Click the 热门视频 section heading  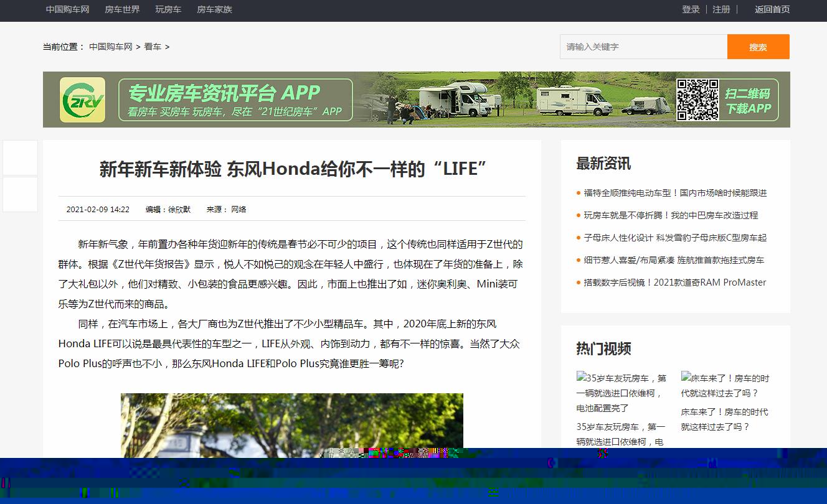coord(603,348)
